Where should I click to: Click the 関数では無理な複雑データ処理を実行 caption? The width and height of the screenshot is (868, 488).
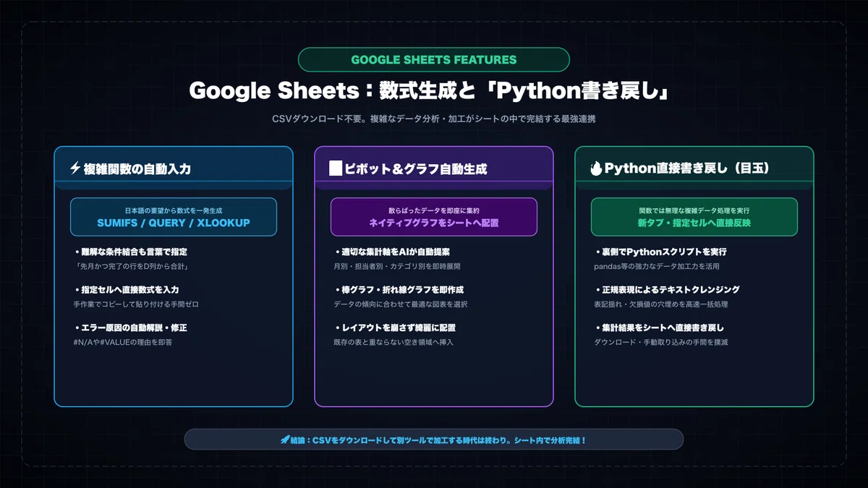point(694,210)
